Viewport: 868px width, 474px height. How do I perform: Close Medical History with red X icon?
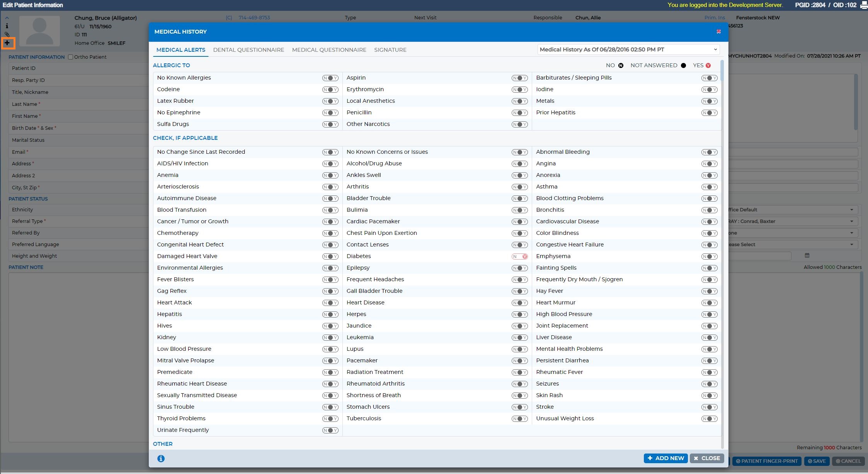coord(718,32)
